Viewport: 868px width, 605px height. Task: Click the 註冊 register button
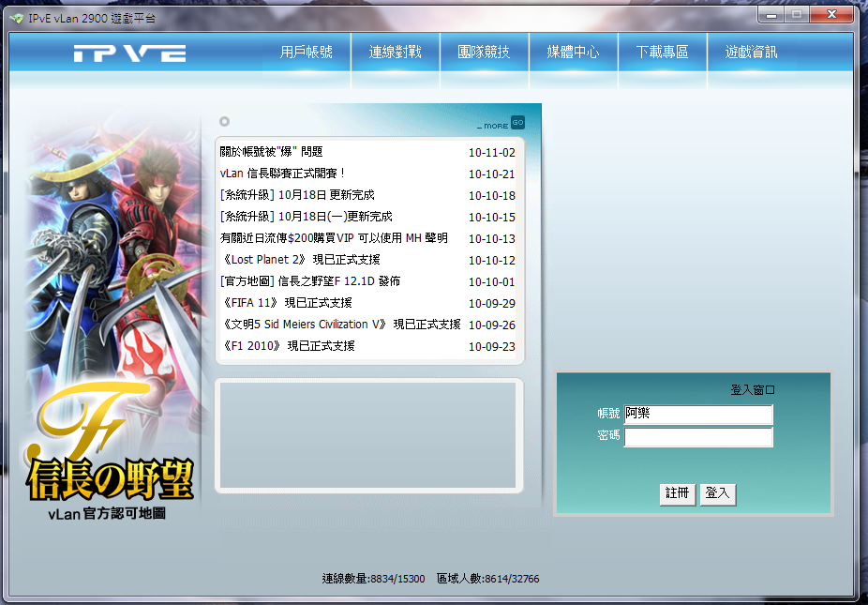[678, 493]
